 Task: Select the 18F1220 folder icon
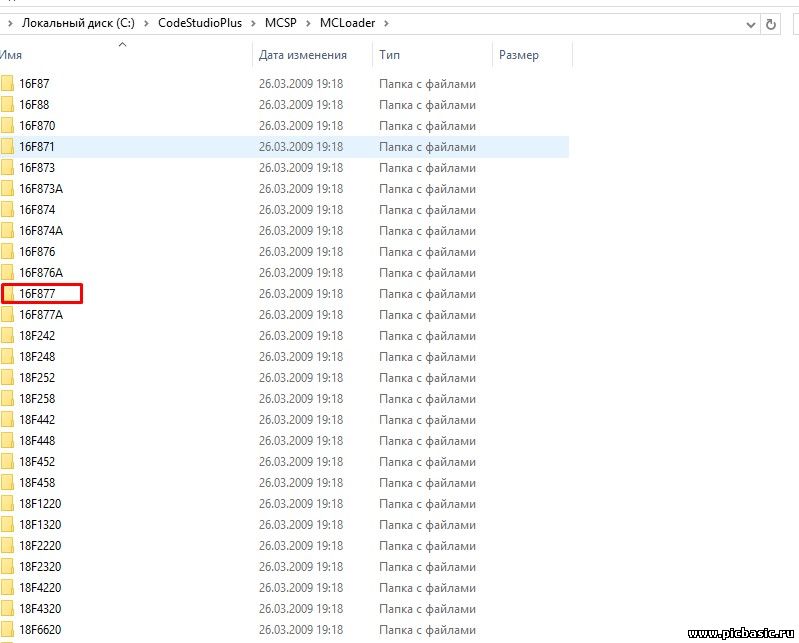(7, 504)
